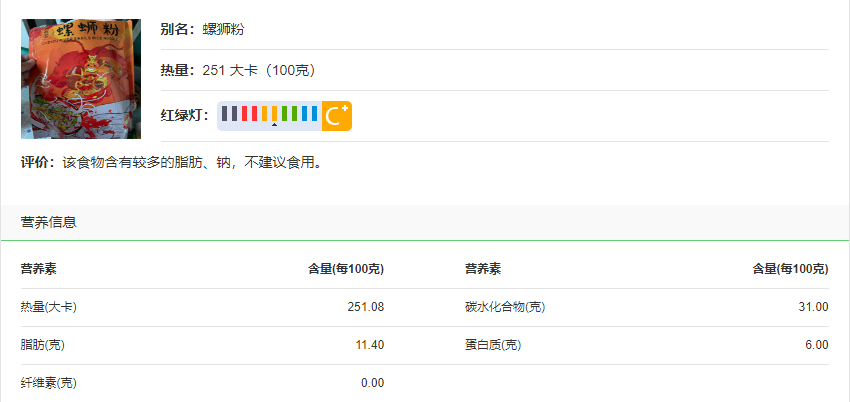Viewport: 850px width, 402px height.
Task: Select the 脂肪(克) row showing 11.40
Action: click(203, 345)
